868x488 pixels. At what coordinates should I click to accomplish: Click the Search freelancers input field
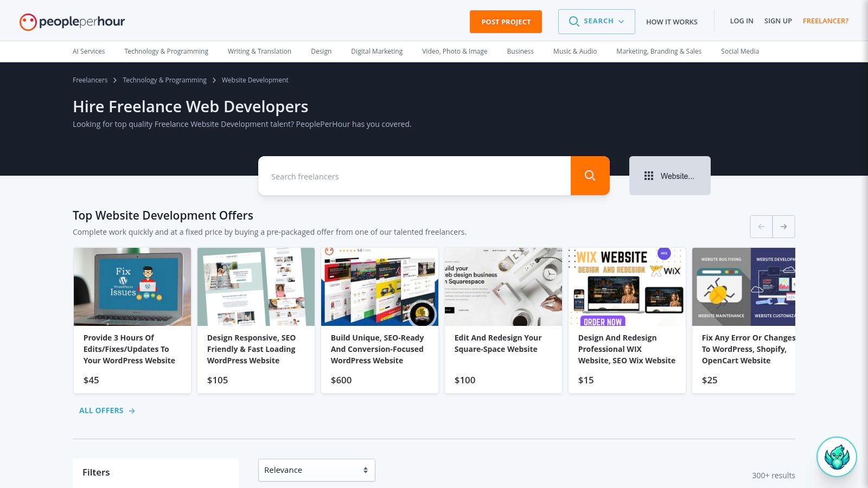414,176
